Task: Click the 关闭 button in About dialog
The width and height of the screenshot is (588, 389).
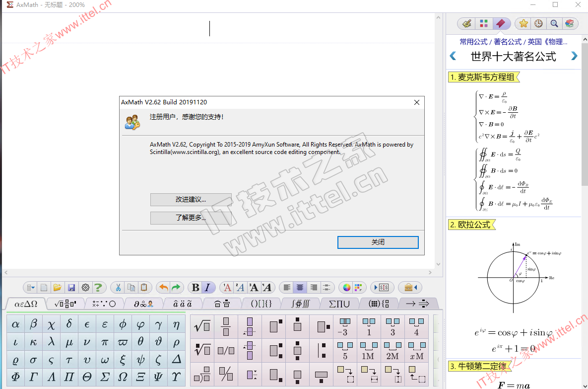Action: tap(378, 242)
